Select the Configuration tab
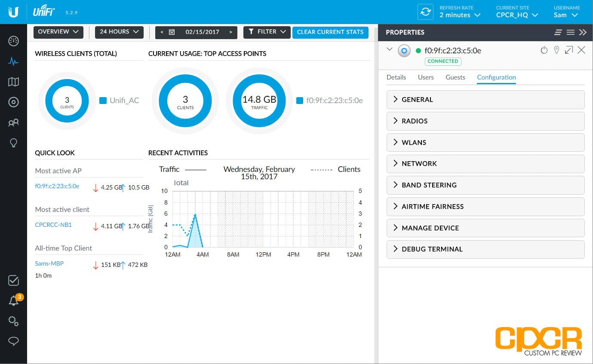This screenshot has height=364, width=593. point(496,77)
